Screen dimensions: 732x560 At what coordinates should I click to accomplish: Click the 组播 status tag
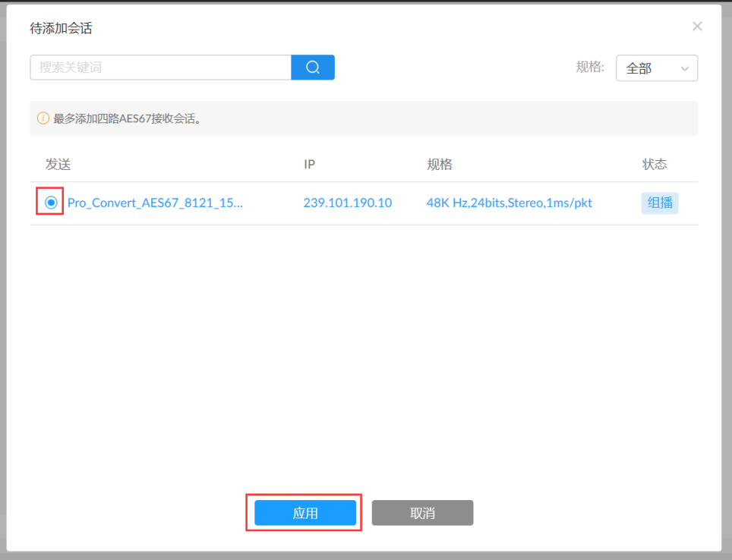tap(659, 203)
